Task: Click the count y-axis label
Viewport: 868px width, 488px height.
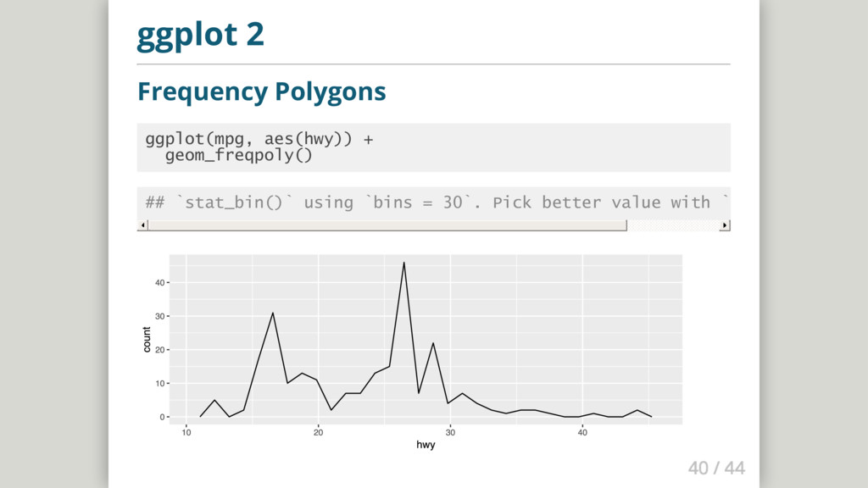Action: 147,339
